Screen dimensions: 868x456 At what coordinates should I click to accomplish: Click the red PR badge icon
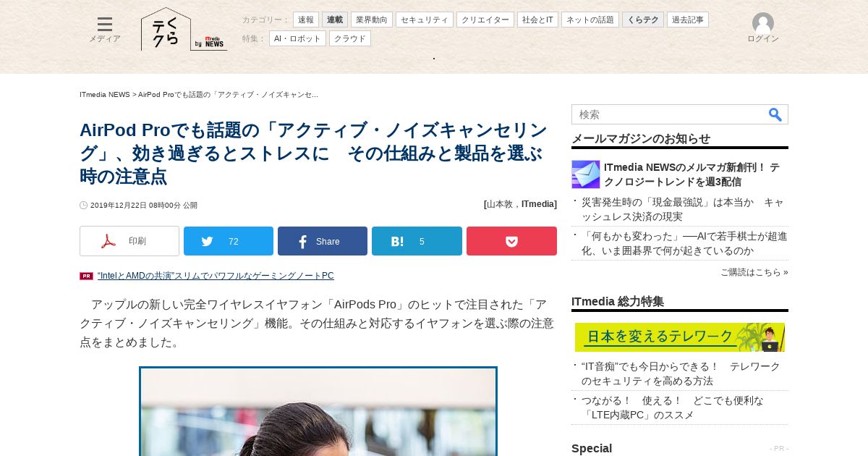86,276
